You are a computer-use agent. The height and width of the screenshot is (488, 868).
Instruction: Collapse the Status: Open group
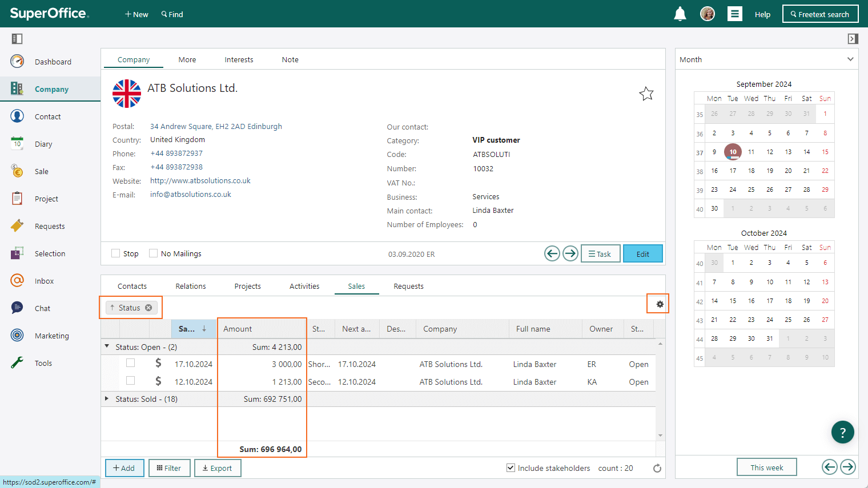(107, 346)
